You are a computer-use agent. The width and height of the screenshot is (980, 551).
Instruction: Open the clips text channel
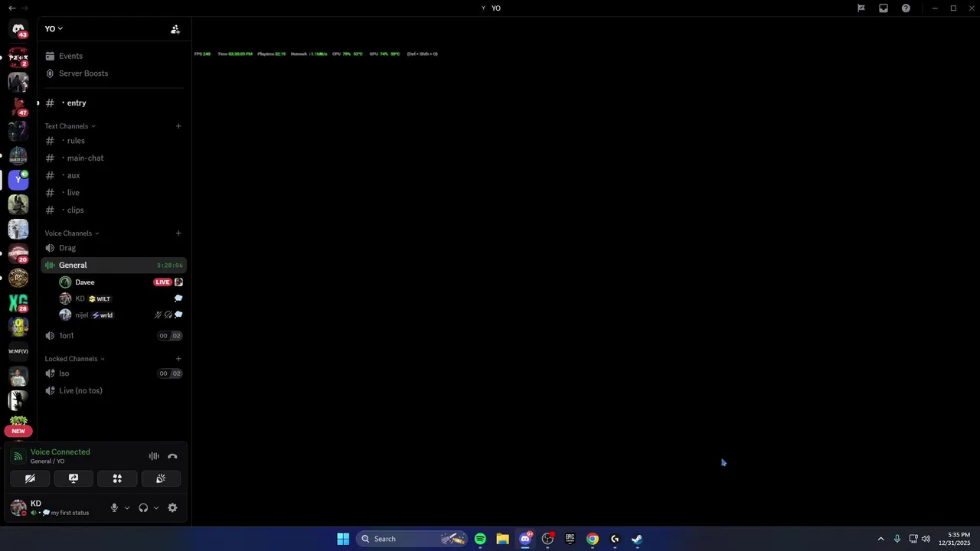[x=113, y=210]
